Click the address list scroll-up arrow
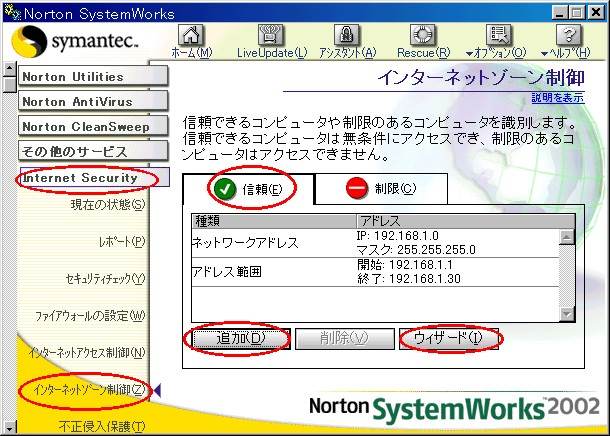 point(567,236)
